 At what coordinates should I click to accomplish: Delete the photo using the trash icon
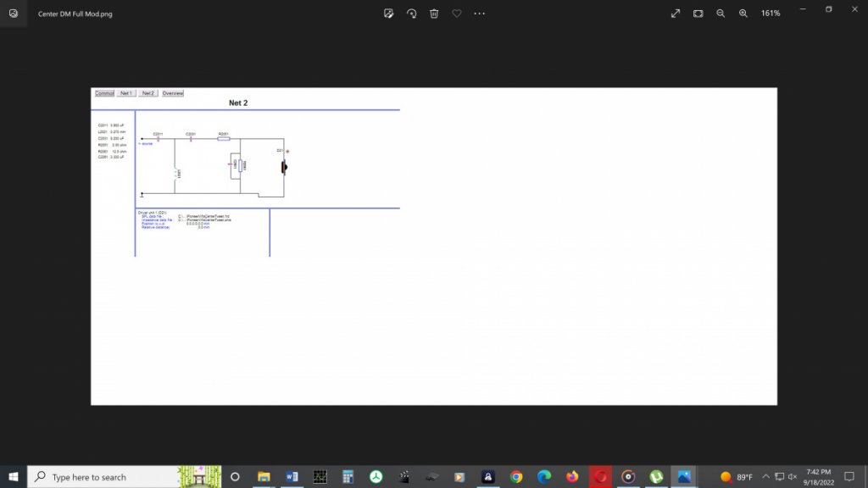click(x=434, y=14)
